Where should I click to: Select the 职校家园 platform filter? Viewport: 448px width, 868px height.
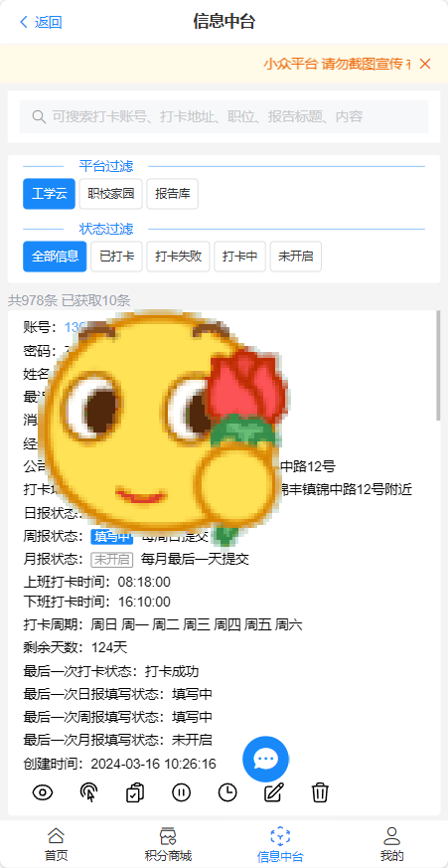tap(111, 194)
